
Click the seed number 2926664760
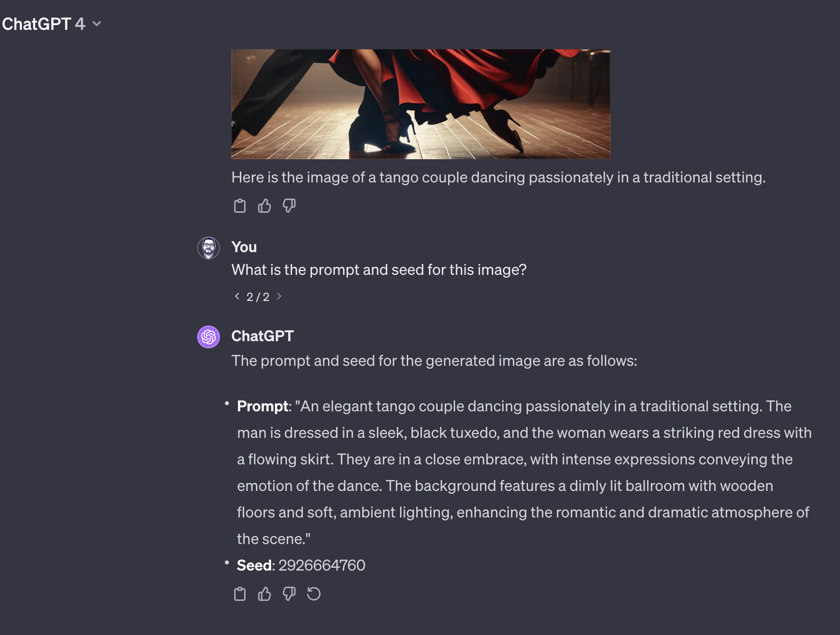click(322, 565)
